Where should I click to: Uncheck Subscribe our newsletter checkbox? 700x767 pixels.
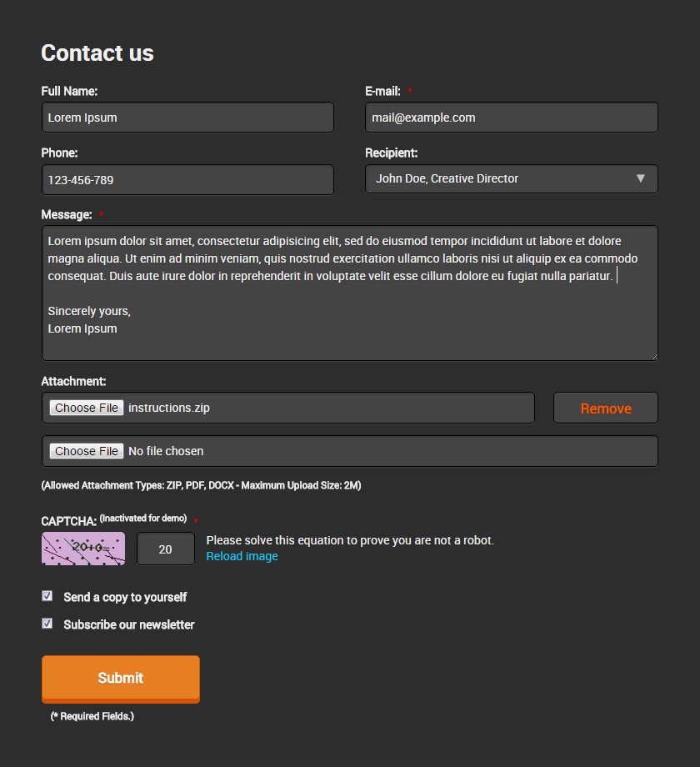click(x=47, y=624)
